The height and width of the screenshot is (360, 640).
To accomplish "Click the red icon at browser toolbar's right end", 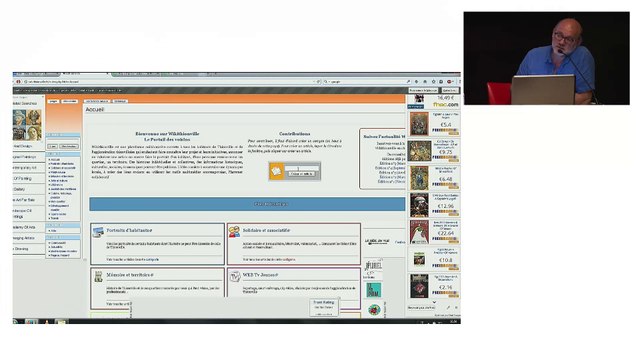I will 449,82.
